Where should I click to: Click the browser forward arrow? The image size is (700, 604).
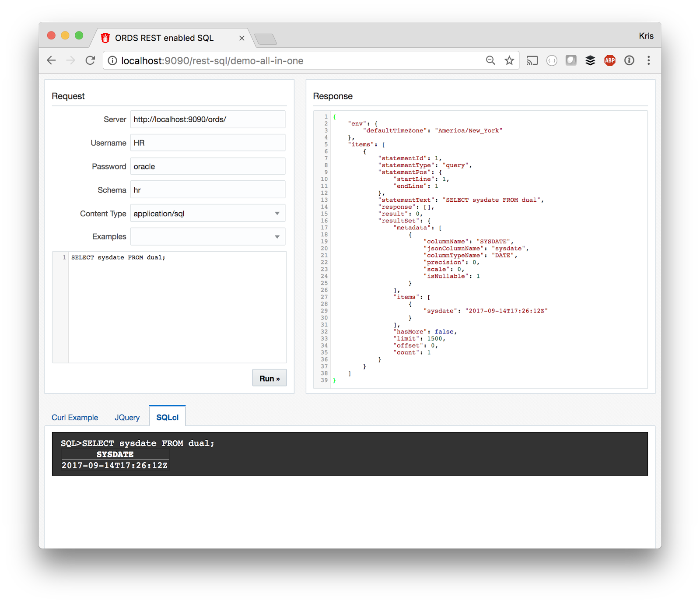[x=70, y=60]
